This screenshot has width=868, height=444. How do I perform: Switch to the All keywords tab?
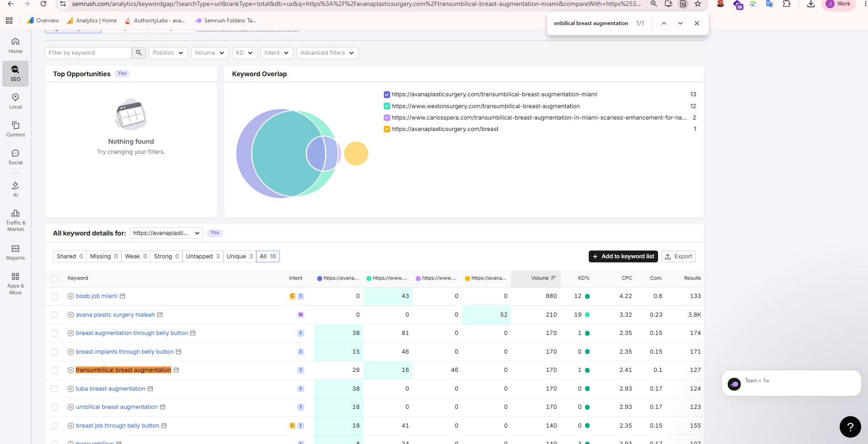(268, 256)
